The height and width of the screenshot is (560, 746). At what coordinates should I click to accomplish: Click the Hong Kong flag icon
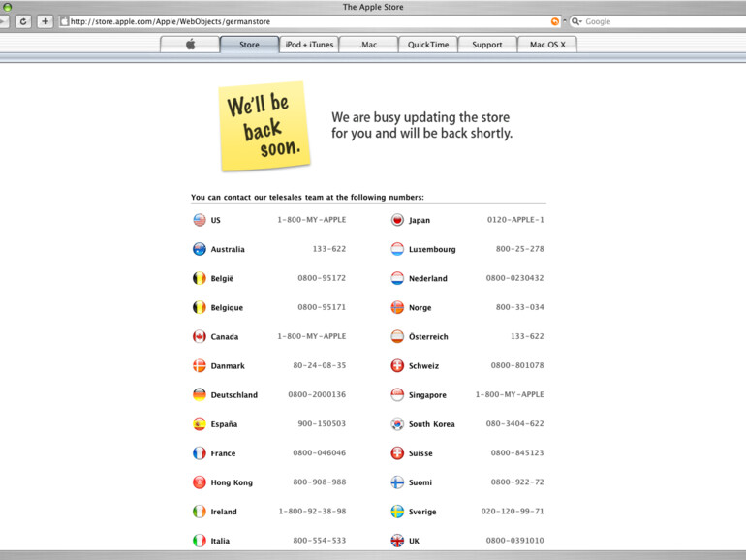pos(200,482)
